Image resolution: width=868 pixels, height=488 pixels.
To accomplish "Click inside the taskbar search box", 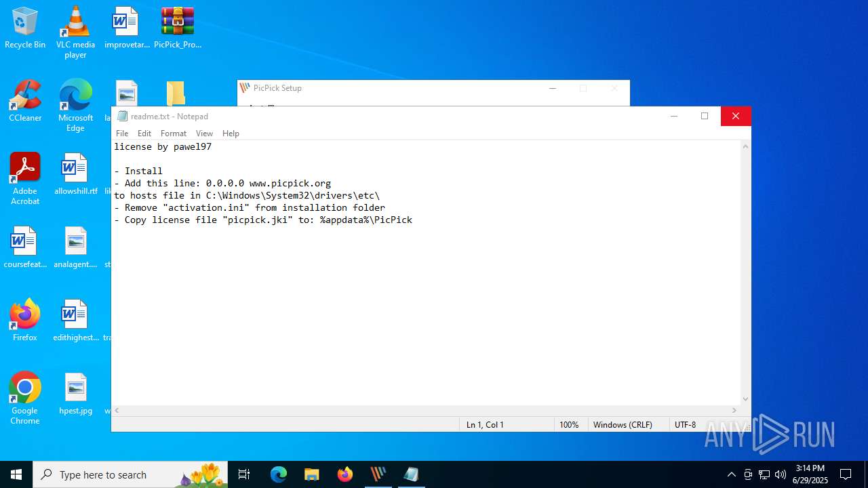I will pos(129,474).
